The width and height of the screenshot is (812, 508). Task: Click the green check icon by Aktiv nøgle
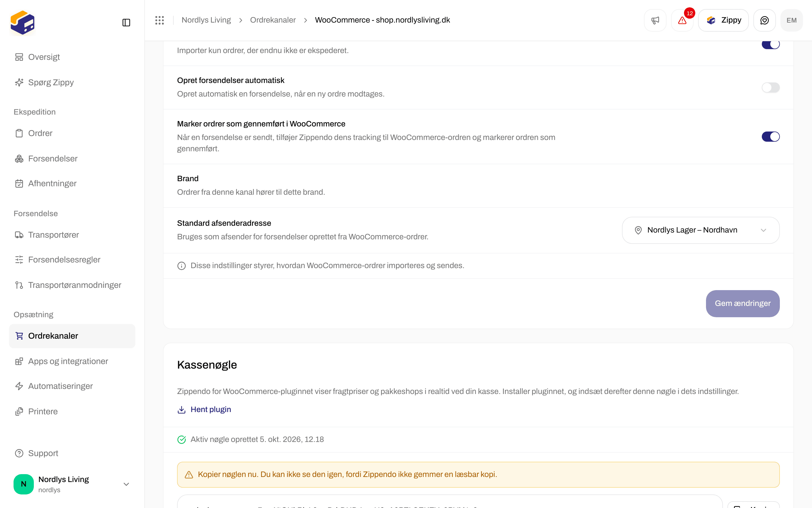[x=182, y=439]
